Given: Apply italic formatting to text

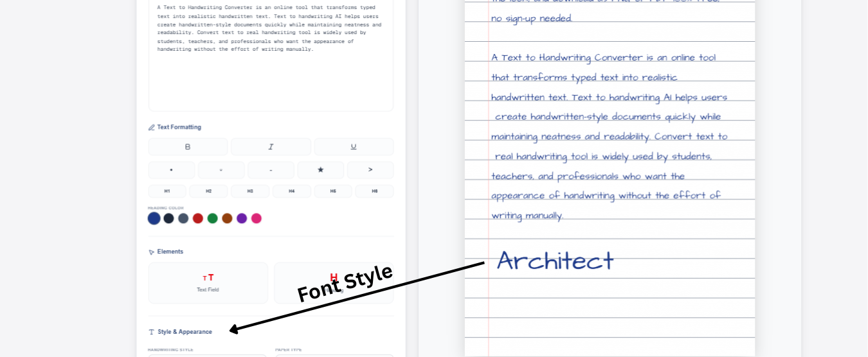Looking at the screenshot, I should click(x=271, y=147).
